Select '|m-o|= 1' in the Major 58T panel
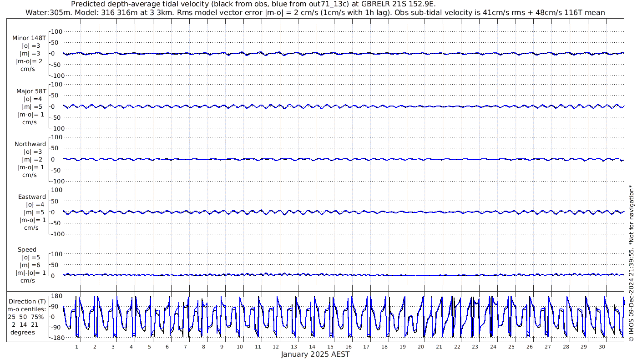 [30, 114]
